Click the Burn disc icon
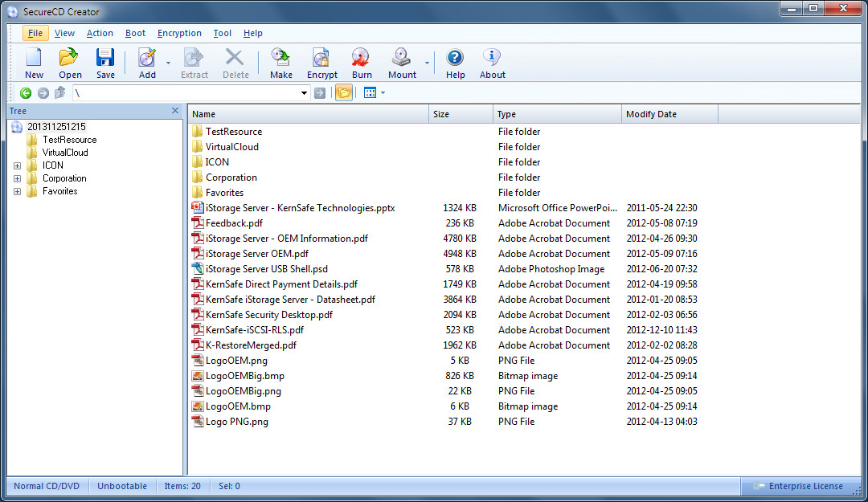 coord(361,58)
